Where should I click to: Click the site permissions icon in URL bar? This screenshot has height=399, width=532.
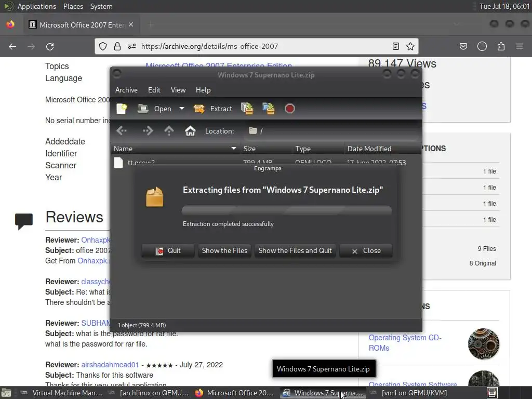(x=132, y=46)
